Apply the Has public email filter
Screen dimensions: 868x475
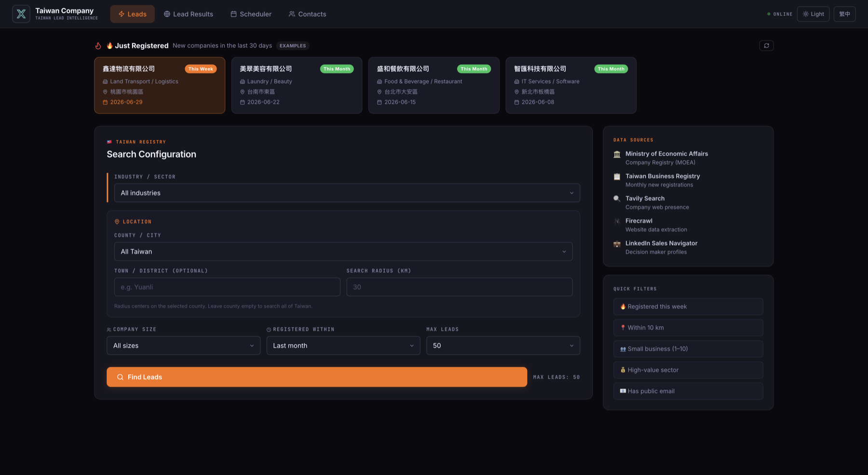(688, 391)
